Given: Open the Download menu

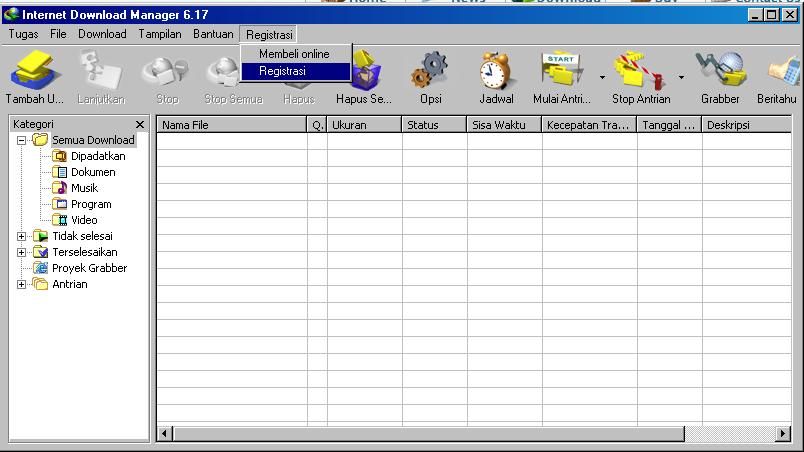Looking at the screenshot, I should pyautogui.click(x=102, y=34).
